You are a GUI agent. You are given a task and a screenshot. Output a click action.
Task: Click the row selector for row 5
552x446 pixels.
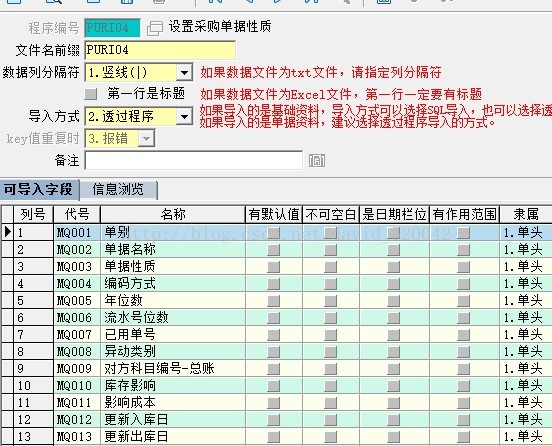pos(7,301)
